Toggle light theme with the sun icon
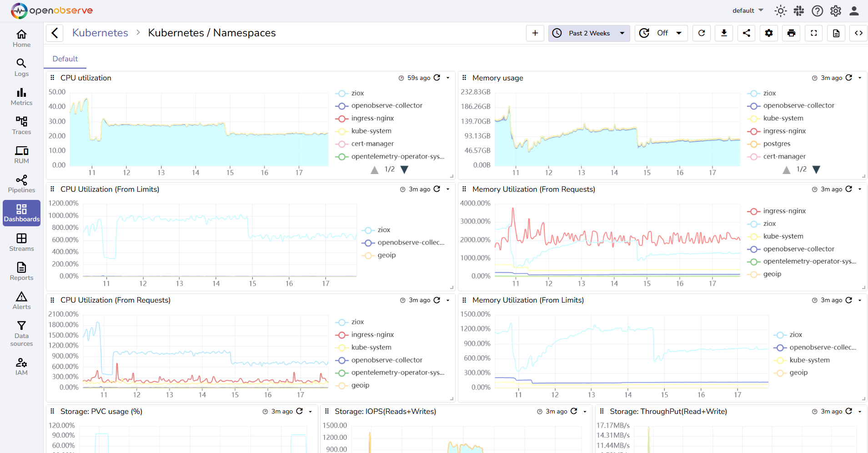The height and width of the screenshot is (453, 868). point(780,10)
